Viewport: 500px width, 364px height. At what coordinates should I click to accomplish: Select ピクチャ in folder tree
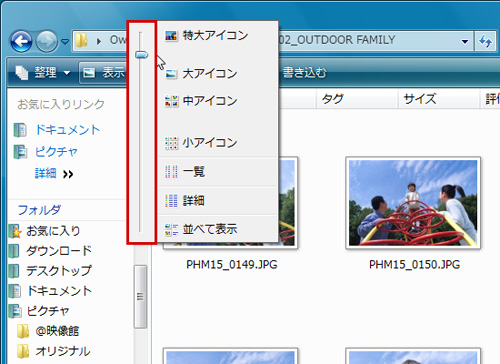(48, 311)
